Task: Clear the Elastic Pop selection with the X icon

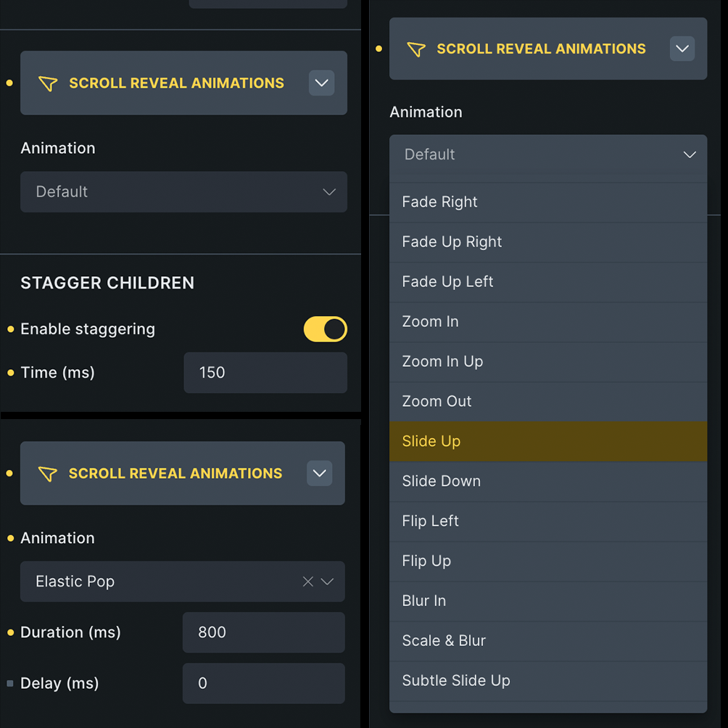Action: (307, 582)
